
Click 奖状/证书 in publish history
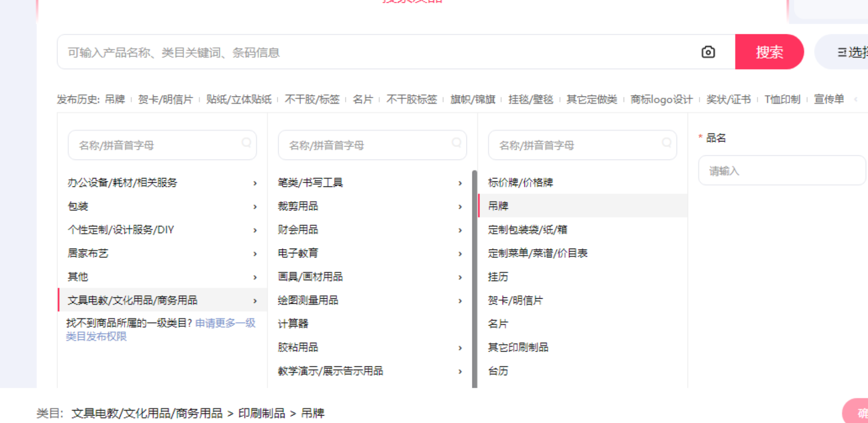pyautogui.click(x=728, y=99)
